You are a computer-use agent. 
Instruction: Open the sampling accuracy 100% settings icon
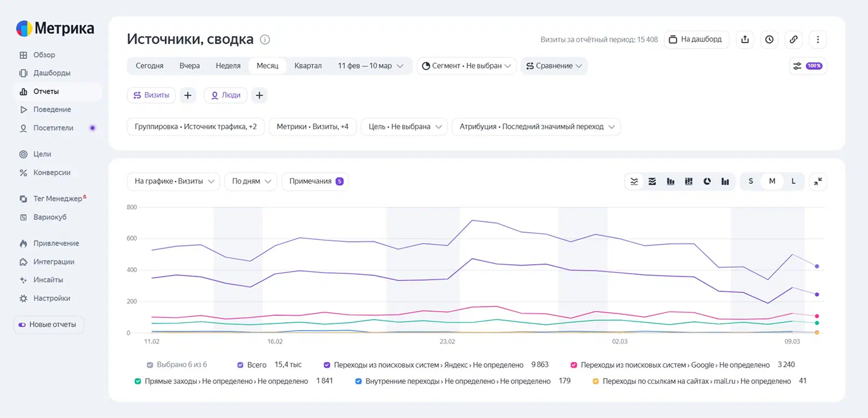coord(808,66)
